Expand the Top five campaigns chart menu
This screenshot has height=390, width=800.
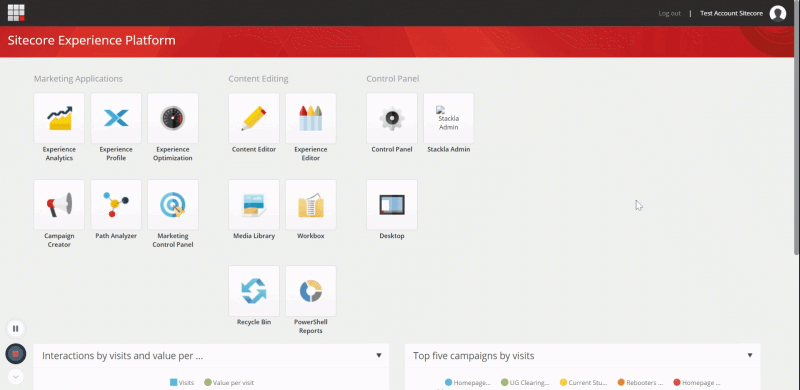(750, 355)
